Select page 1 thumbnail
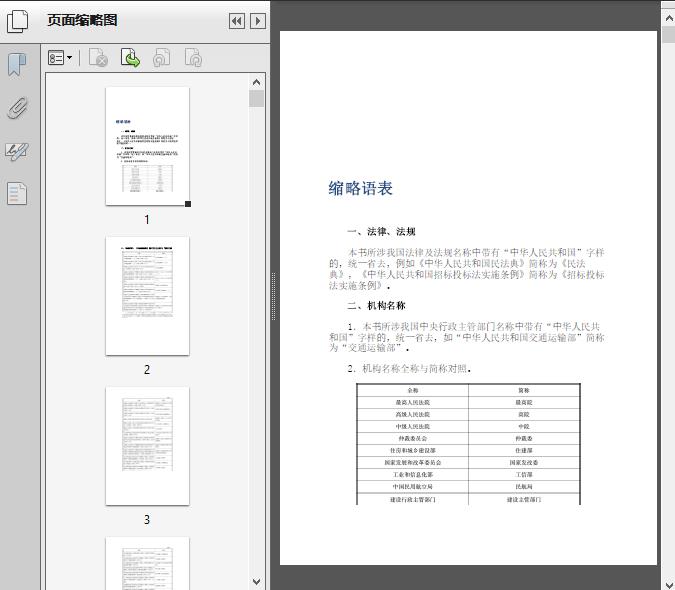 click(x=147, y=146)
